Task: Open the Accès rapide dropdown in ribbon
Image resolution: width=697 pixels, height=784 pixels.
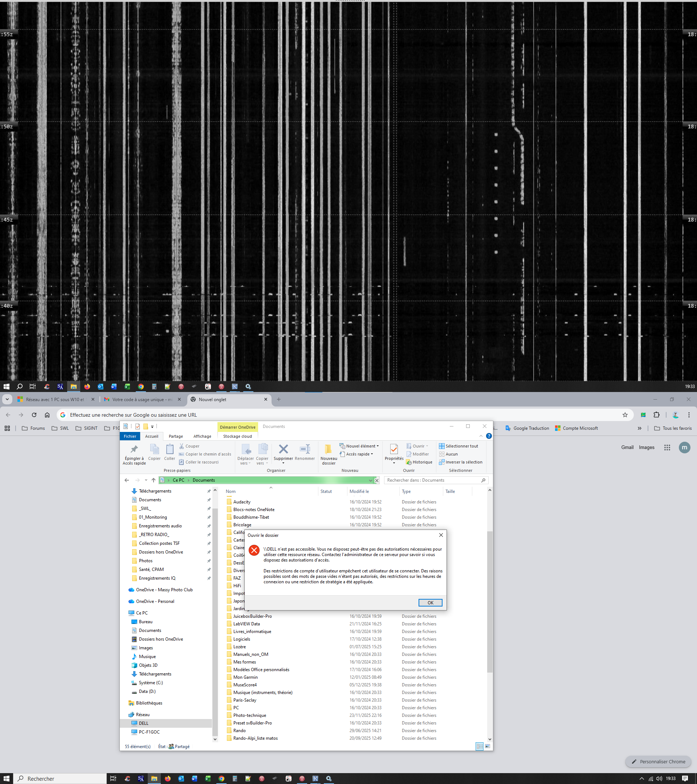Action: click(x=356, y=454)
